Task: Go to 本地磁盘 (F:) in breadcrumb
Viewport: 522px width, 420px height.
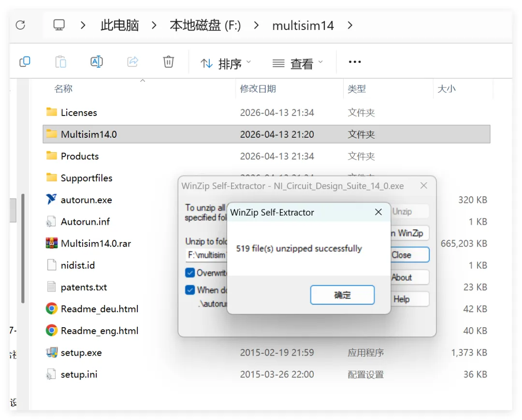Action: click(x=205, y=25)
